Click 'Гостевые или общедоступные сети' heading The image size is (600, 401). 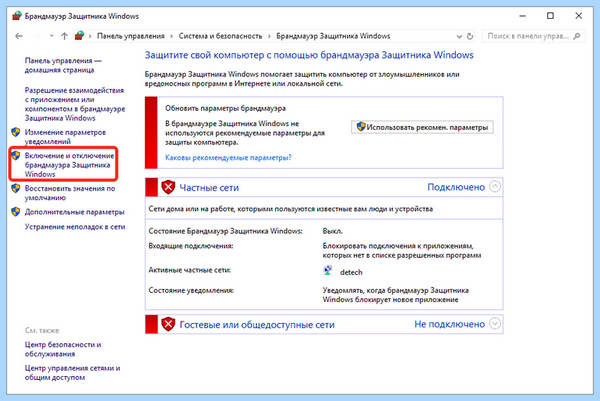[x=257, y=324]
